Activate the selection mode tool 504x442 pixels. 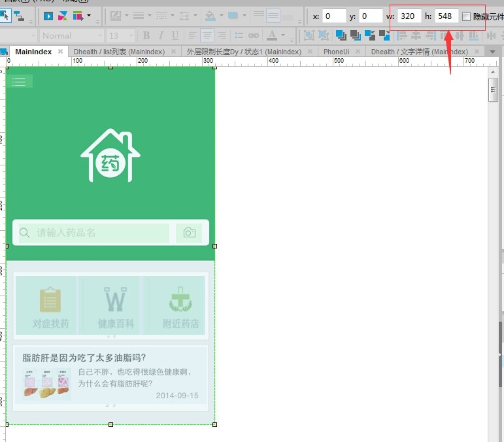[5, 16]
